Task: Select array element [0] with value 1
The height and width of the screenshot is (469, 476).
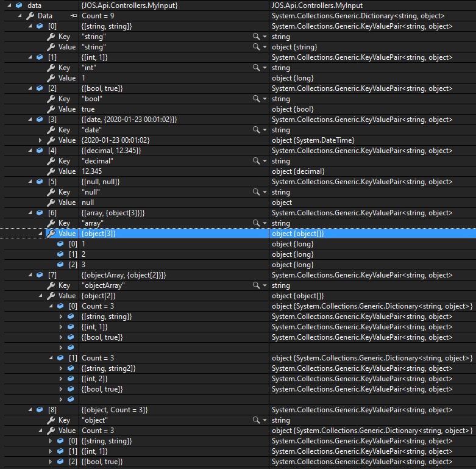Action: coord(238,243)
